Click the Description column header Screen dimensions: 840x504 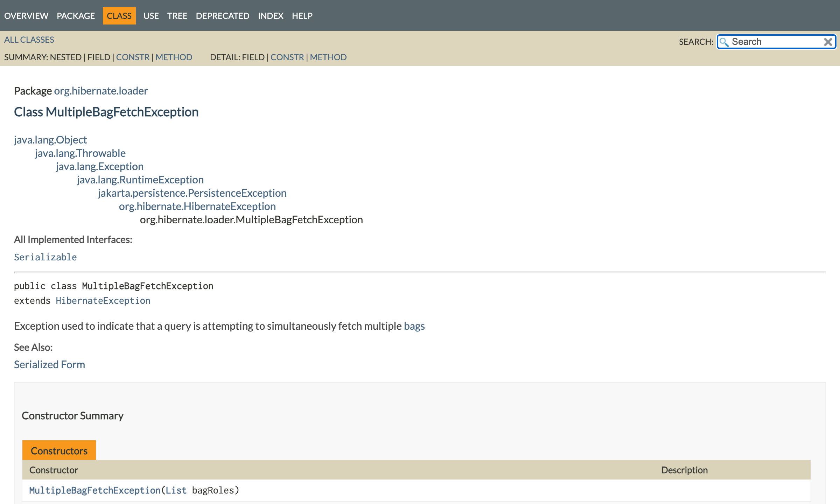coord(684,470)
